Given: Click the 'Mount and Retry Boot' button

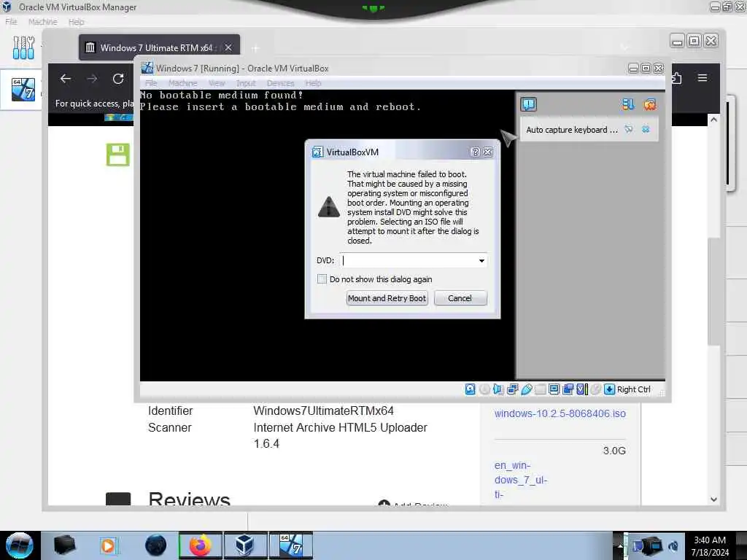Looking at the screenshot, I should (x=387, y=298).
